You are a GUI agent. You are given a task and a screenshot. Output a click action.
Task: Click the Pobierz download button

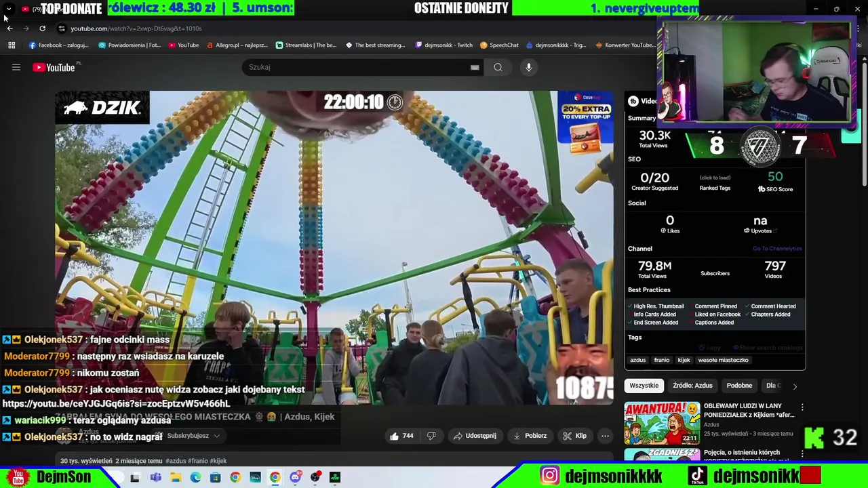(x=530, y=436)
